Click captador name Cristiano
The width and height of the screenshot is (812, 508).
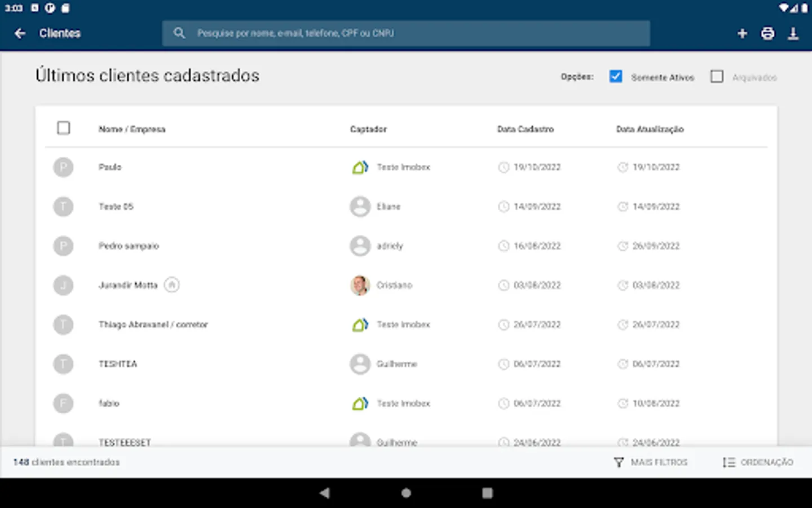click(394, 285)
